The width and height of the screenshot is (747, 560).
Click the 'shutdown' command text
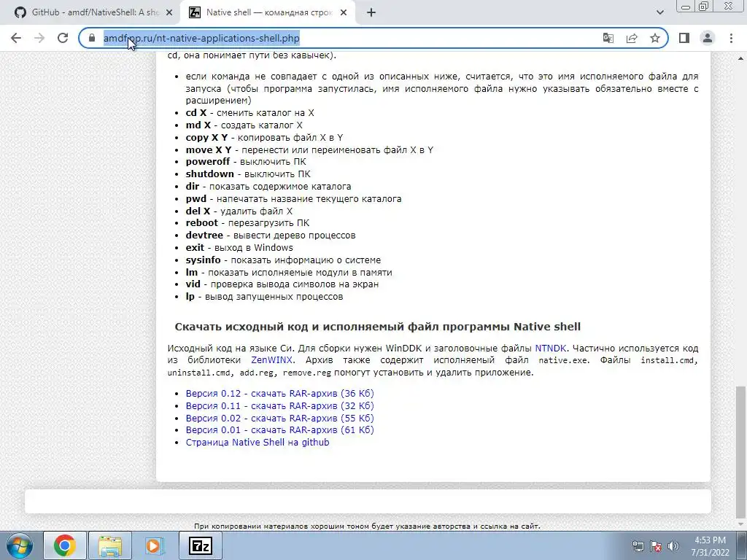pyautogui.click(x=210, y=174)
